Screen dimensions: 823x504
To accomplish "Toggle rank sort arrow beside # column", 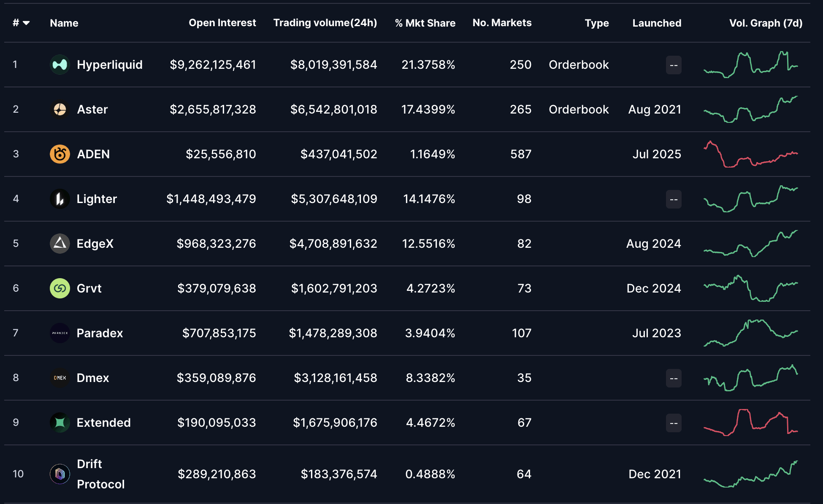I will tap(26, 23).
